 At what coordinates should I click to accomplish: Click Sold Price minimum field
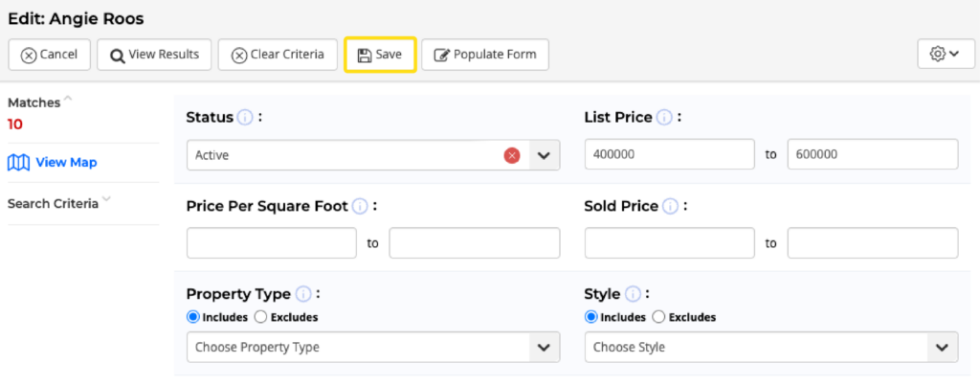pyautogui.click(x=670, y=242)
